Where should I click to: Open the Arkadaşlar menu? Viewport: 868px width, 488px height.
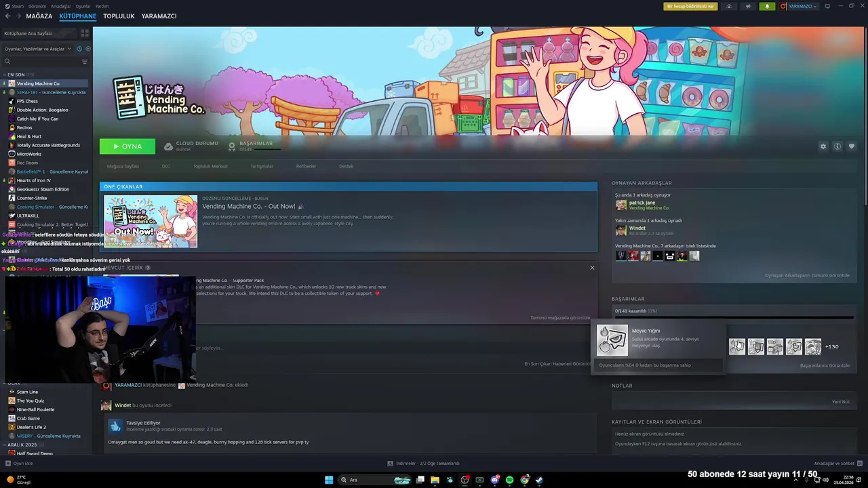[x=61, y=6]
